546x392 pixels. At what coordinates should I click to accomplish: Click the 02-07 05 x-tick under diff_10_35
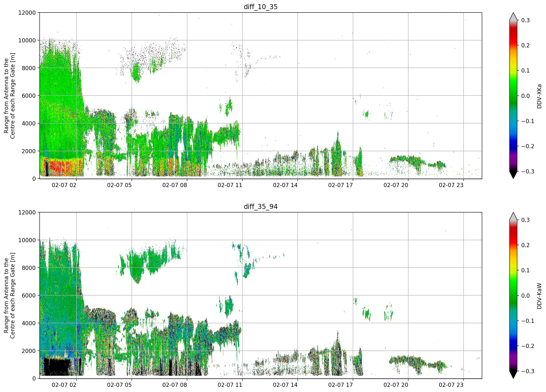point(120,185)
